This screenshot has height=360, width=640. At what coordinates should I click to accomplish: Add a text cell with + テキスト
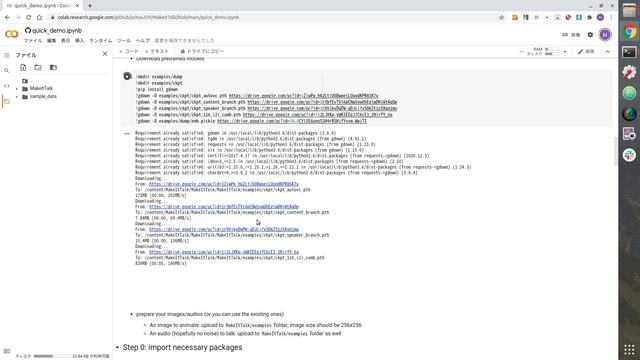[156, 51]
